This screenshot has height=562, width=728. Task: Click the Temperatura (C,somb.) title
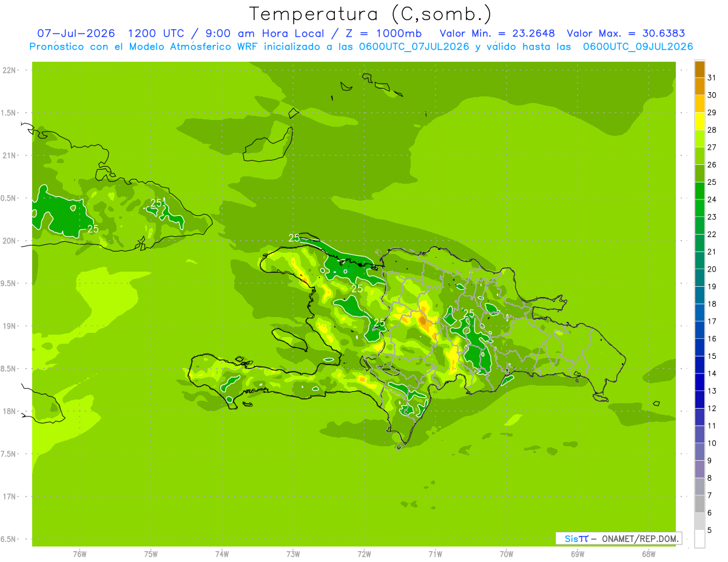(x=370, y=14)
